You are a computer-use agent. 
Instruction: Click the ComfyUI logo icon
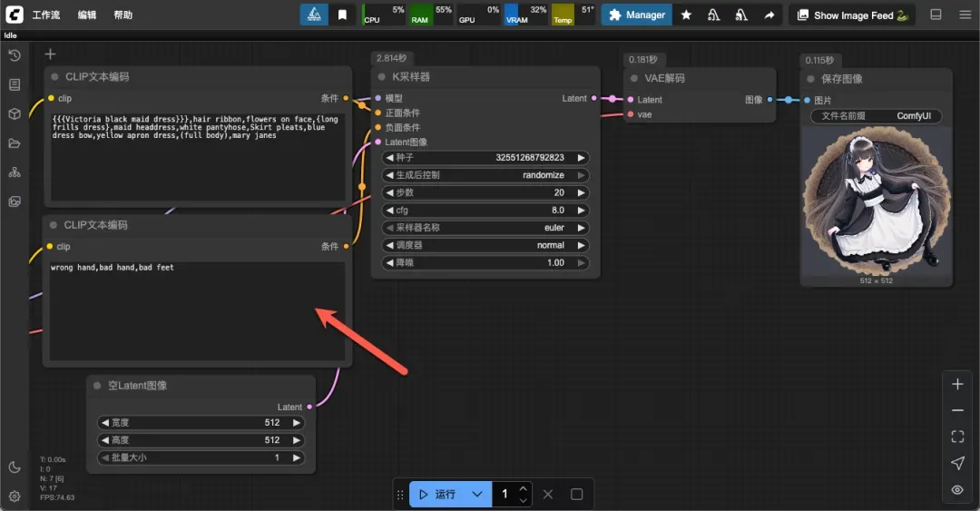click(x=14, y=15)
